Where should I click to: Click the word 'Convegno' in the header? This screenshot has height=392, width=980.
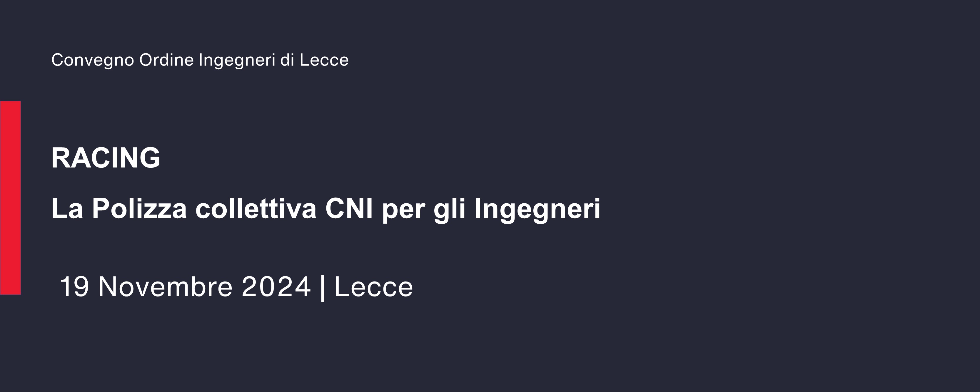92,60
